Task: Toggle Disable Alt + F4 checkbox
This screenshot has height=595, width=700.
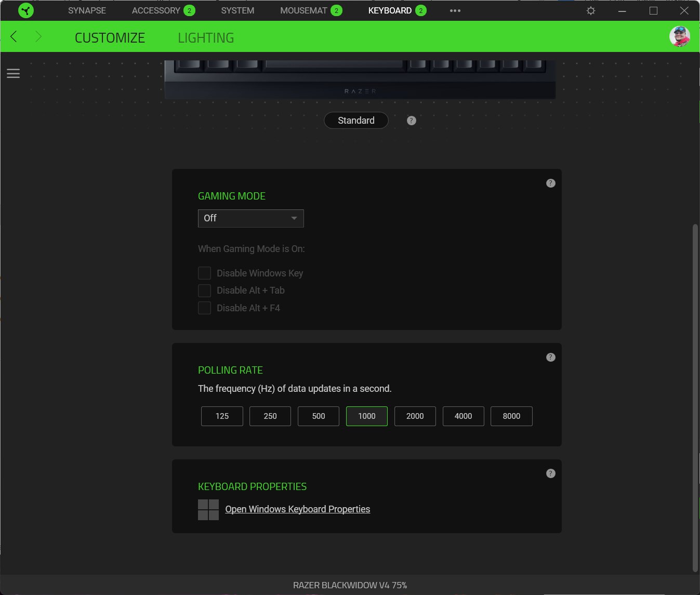Action: coord(205,308)
